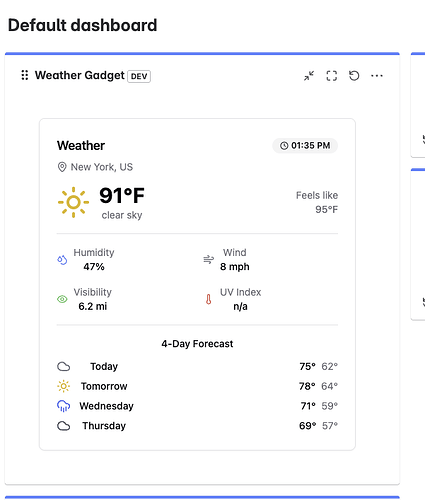Click the green eye visibility icon

[62, 299]
